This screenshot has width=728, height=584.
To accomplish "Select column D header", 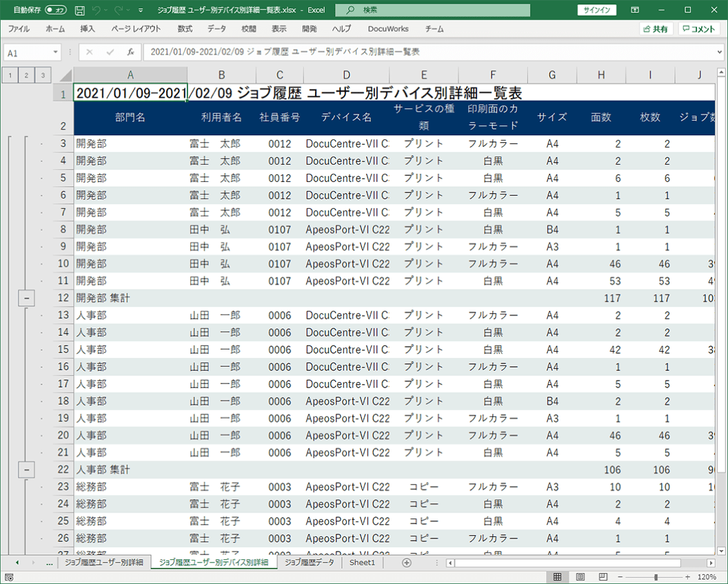I will pos(346,75).
